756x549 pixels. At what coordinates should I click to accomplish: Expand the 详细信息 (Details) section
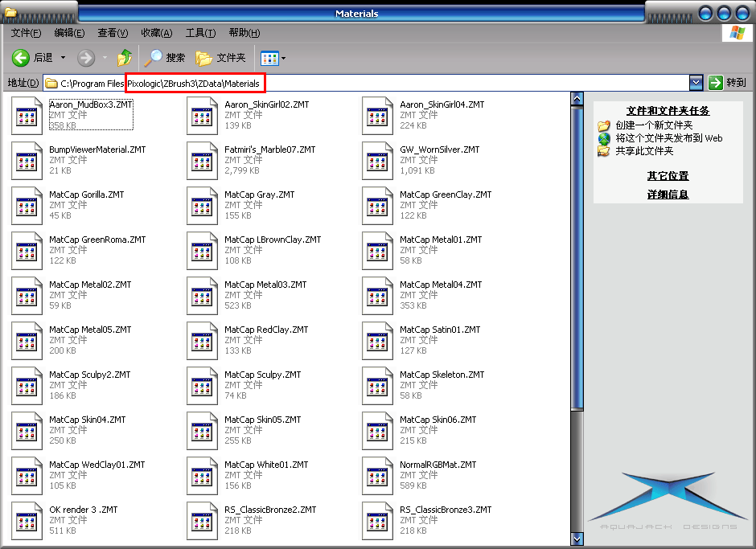click(x=668, y=195)
